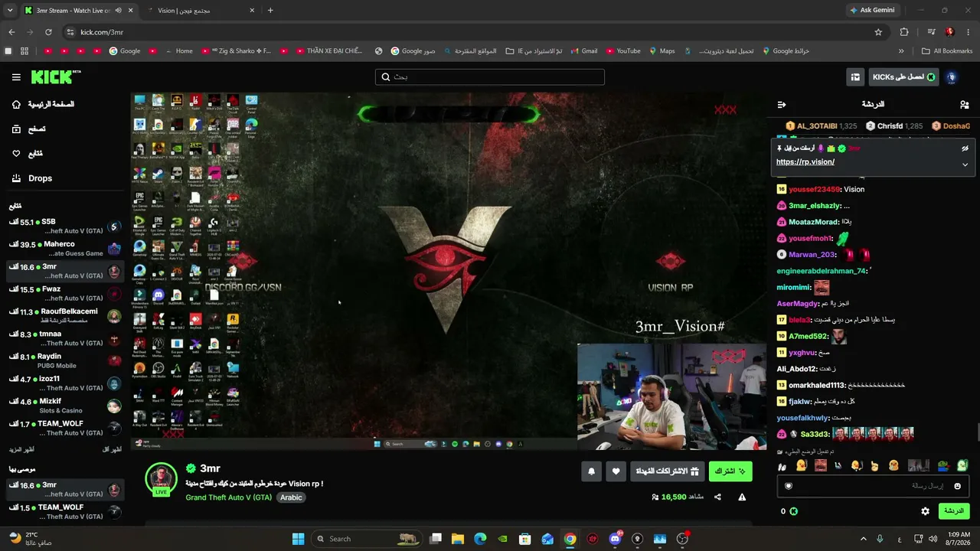Image resolution: width=980 pixels, height=551 pixels.
Task: Open Mizkif Slots & Casino channel
Action: 65,406
